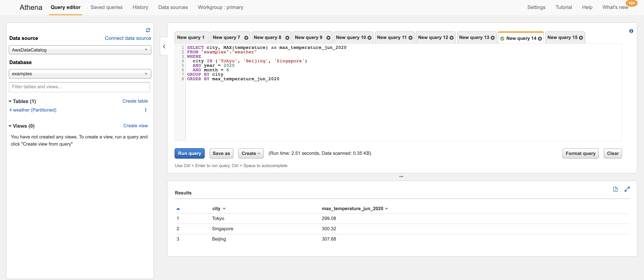
Task: Switch to the History tab
Action: [141, 7]
